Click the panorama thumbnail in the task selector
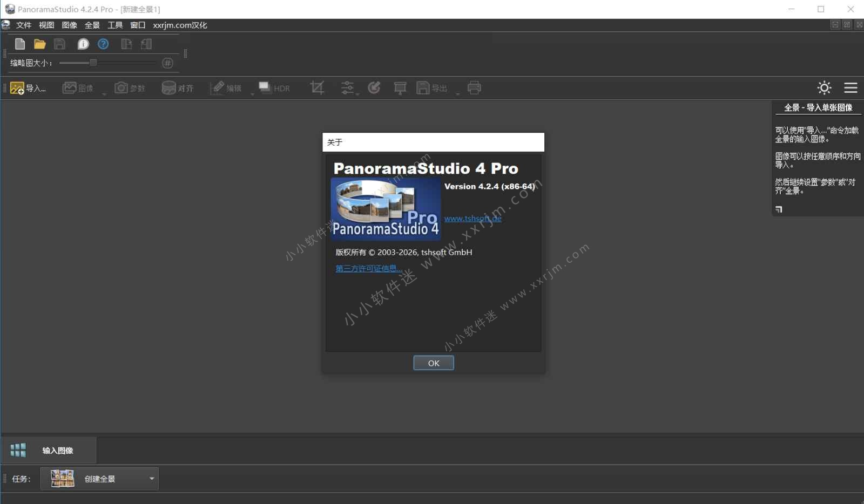This screenshot has height=504, width=864. pyautogui.click(x=63, y=479)
